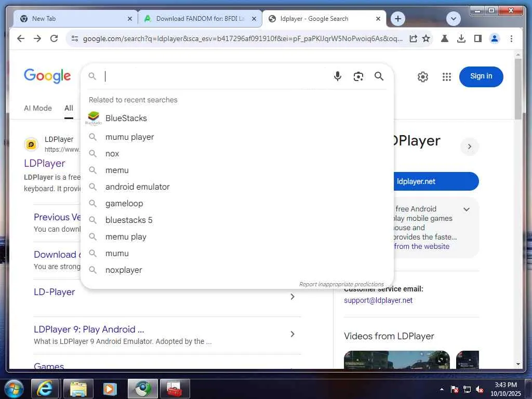Open the Action Center flag icon

[x=454, y=390]
